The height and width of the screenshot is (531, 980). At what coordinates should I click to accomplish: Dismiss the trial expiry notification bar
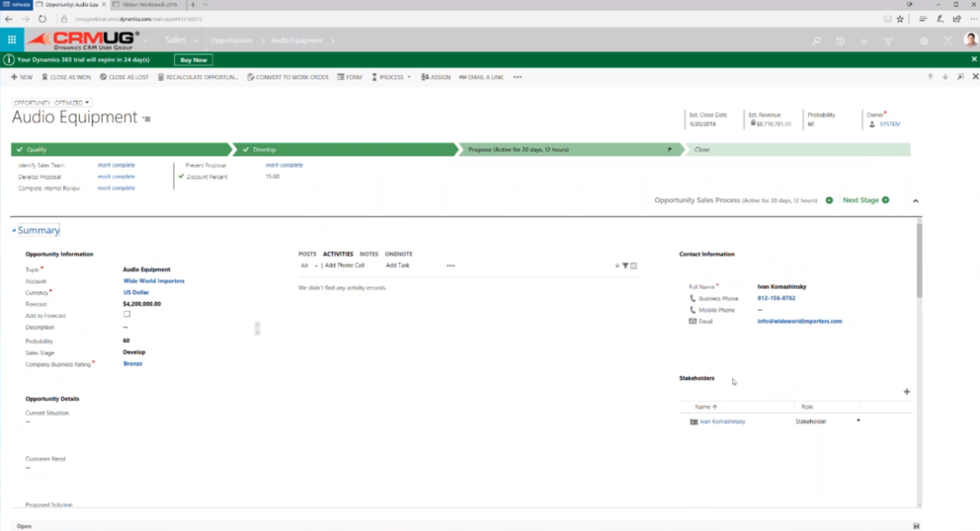(974, 59)
